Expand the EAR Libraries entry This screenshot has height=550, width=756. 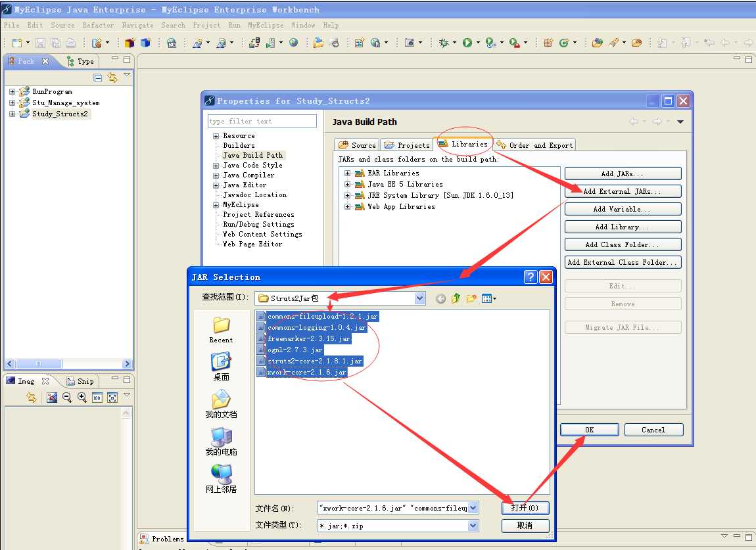347,173
